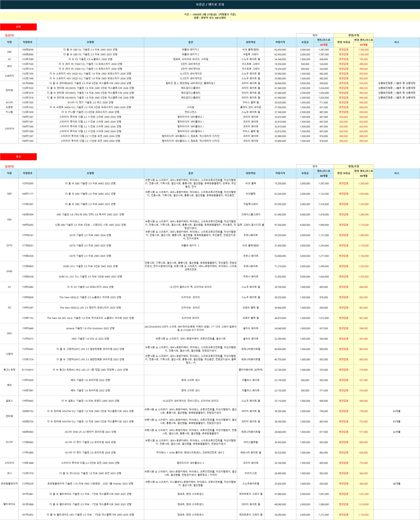Click the 팰리세이드 car type cell
This screenshot has height=520, width=420.
click(x=9, y=504)
